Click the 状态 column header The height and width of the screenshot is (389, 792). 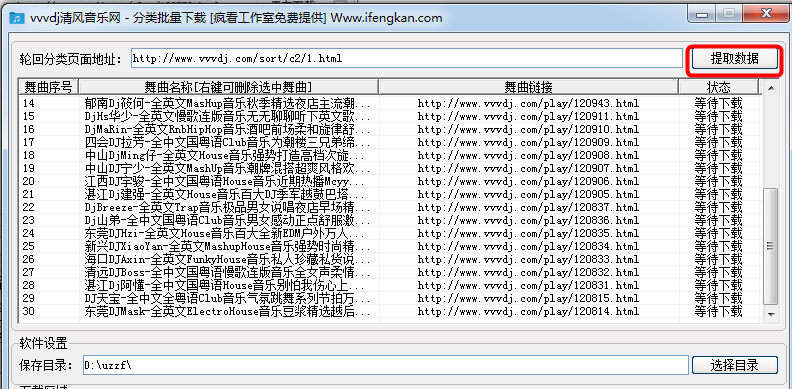coord(718,87)
